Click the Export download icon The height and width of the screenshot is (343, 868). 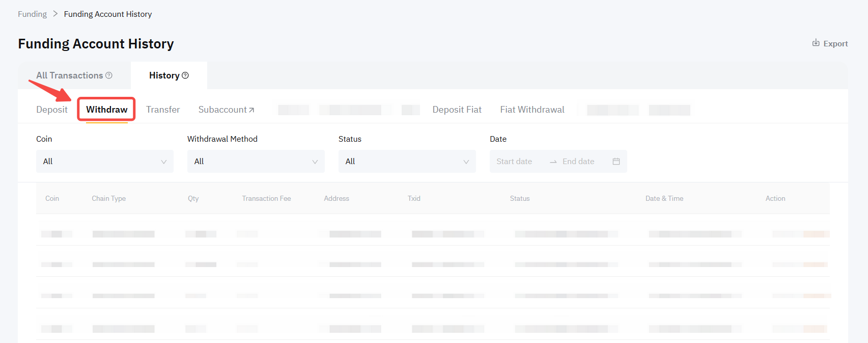816,43
